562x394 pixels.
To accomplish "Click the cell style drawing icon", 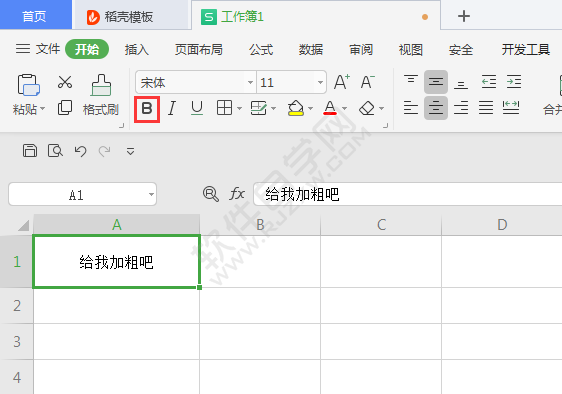I will pos(259,108).
